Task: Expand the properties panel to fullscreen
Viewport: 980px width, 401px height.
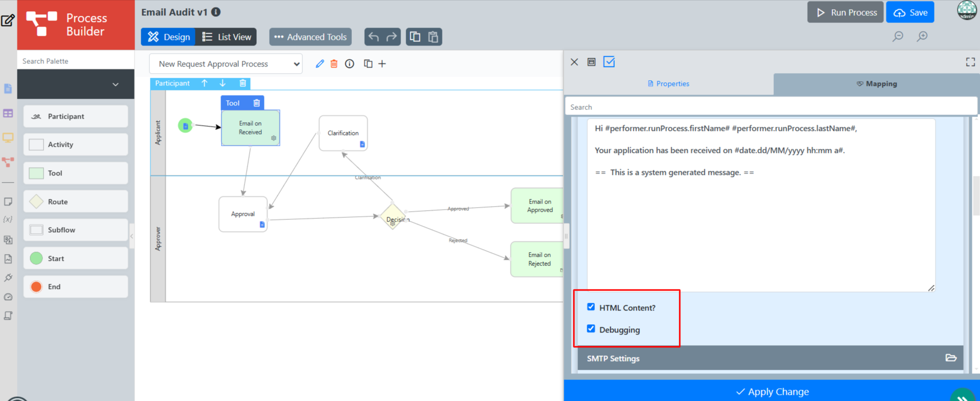Action: pyautogui.click(x=970, y=62)
